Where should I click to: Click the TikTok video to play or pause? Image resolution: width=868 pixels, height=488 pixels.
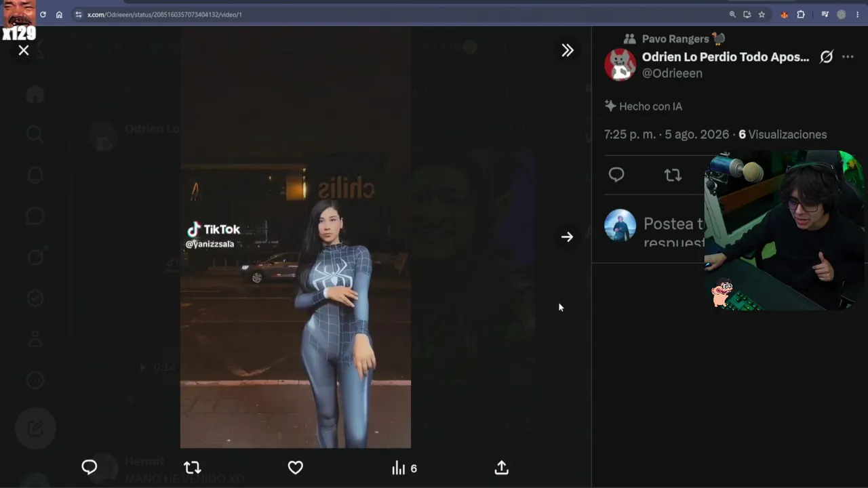(296, 237)
